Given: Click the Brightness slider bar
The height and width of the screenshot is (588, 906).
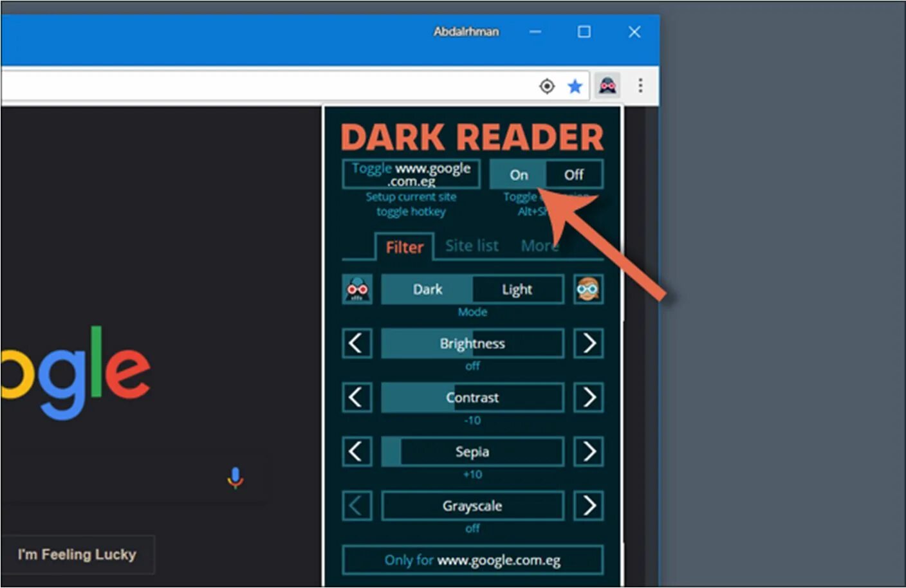Looking at the screenshot, I should pos(472,344).
